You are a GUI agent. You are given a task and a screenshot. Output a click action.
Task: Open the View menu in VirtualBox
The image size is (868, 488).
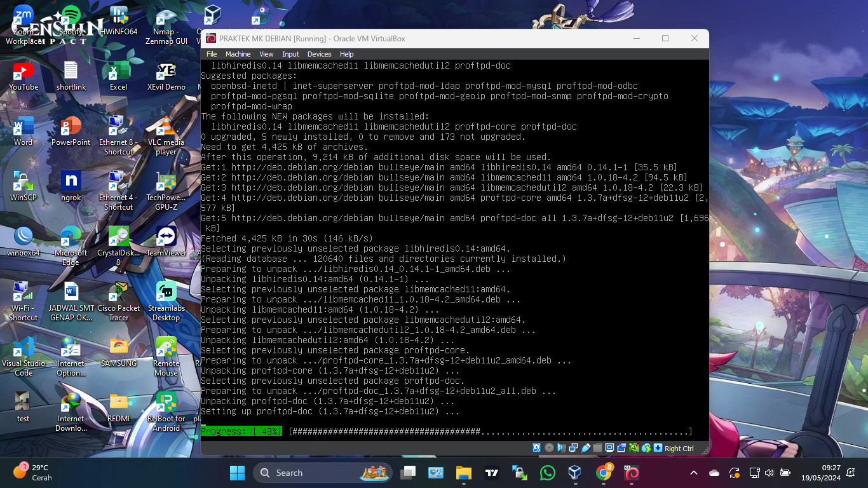click(x=266, y=54)
